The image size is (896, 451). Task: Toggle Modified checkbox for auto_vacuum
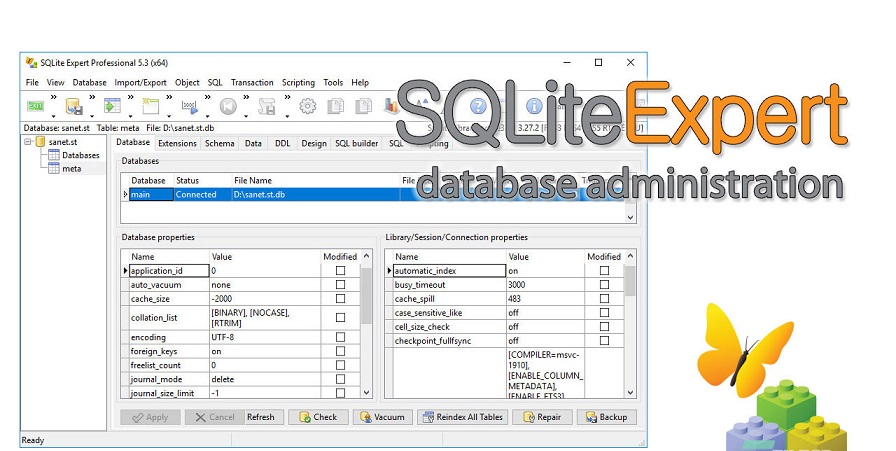click(341, 284)
